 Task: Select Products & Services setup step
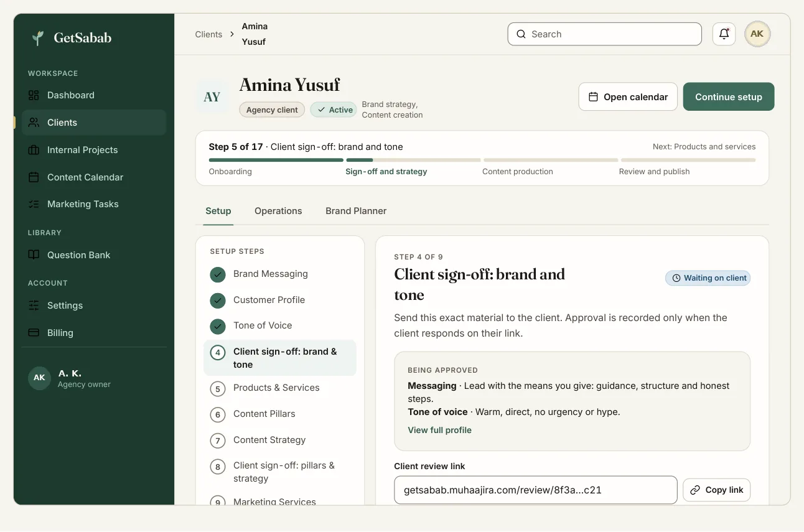click(x=280, y=388)
